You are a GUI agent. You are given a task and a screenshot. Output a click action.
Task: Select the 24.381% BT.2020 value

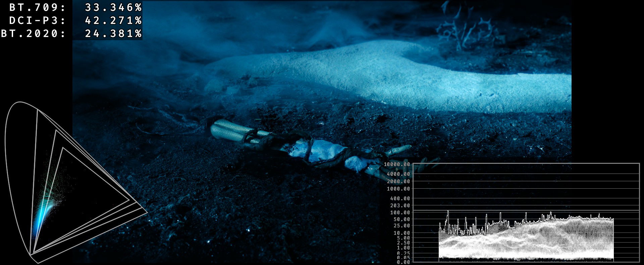[113, 34]
